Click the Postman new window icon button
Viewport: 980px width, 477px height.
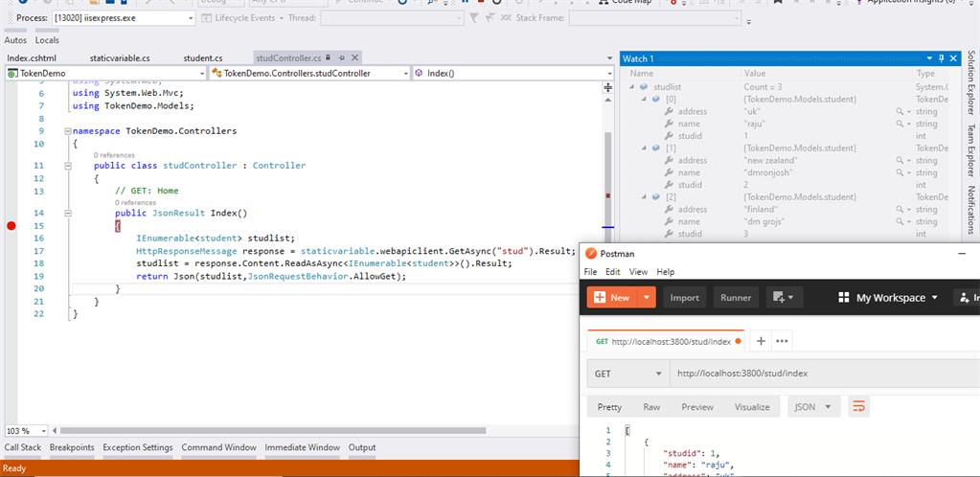pyautogui.click(x=783, y=298)
